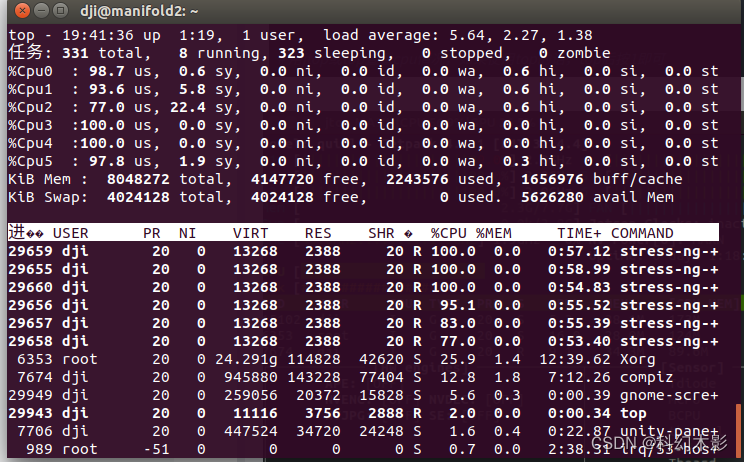Click the 323 sleeping tasks value
Viewport: 744px width, 462px height.
point(291,53)
